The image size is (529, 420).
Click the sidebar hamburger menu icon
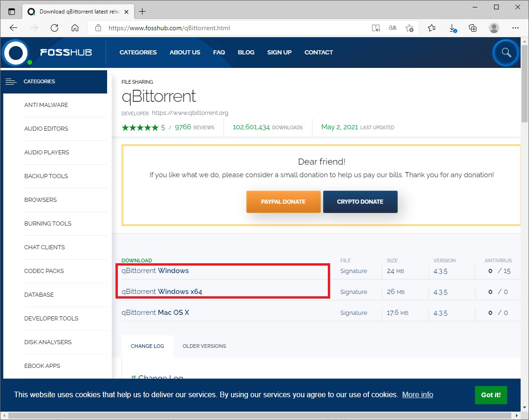coord(11,81)
